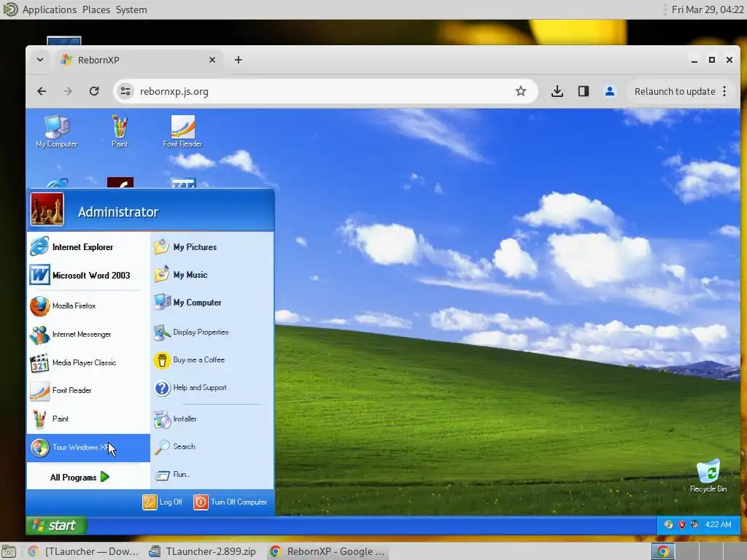Open the Chrome profile icon
Viewport: 747px width, 560px height.
pos(609,91)
